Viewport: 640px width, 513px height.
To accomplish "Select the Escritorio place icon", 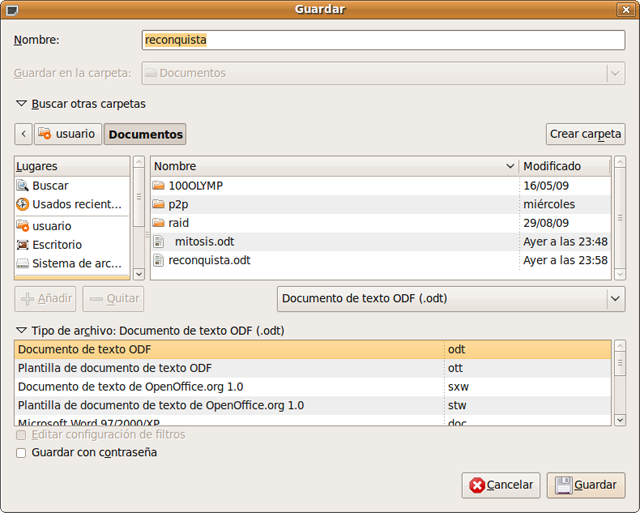I will (23, 245).
